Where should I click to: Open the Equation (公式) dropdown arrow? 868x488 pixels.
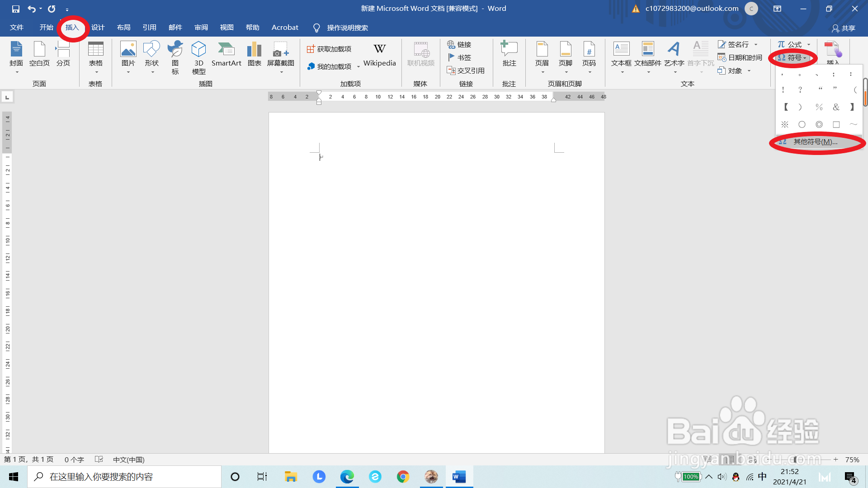pos(809,44)
